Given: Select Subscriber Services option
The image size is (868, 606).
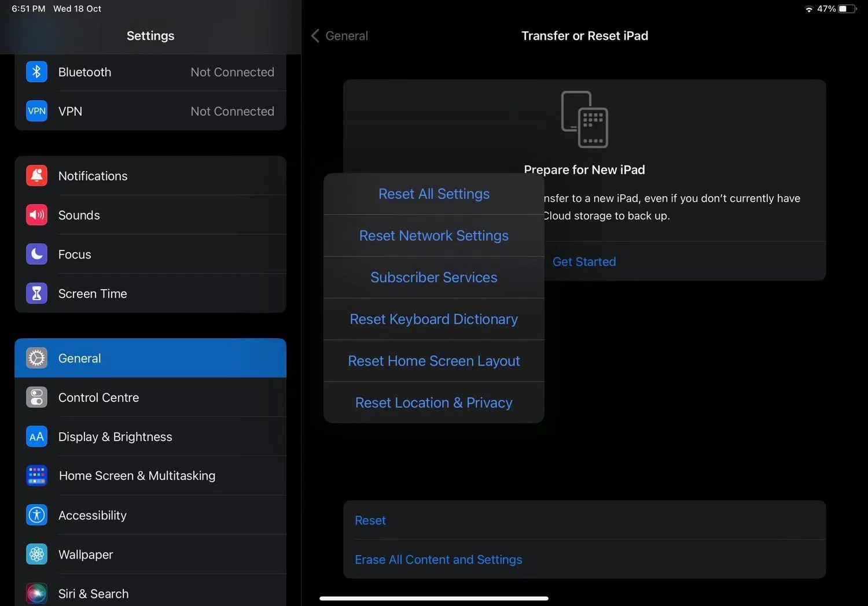Looking at the screenshot, I should click(x=434, y=278).
